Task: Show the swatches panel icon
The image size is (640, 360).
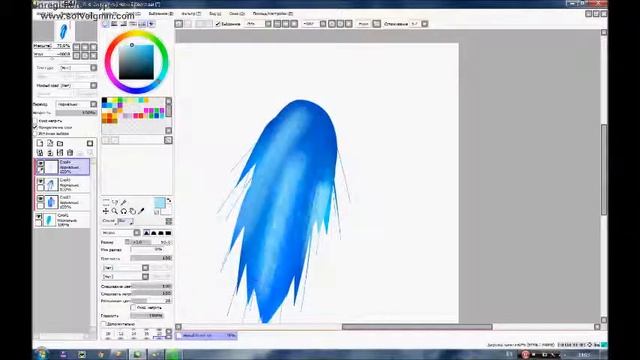Action: (142, 24)
